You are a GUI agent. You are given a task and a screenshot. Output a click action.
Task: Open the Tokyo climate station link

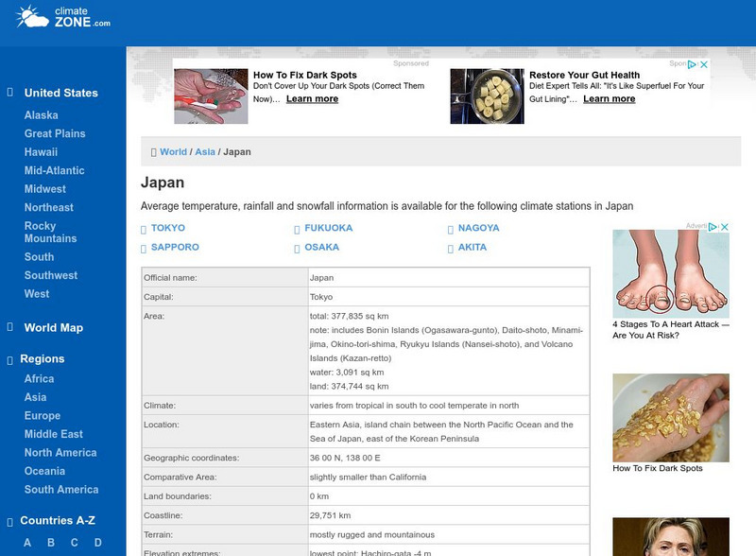pos(168,229)
